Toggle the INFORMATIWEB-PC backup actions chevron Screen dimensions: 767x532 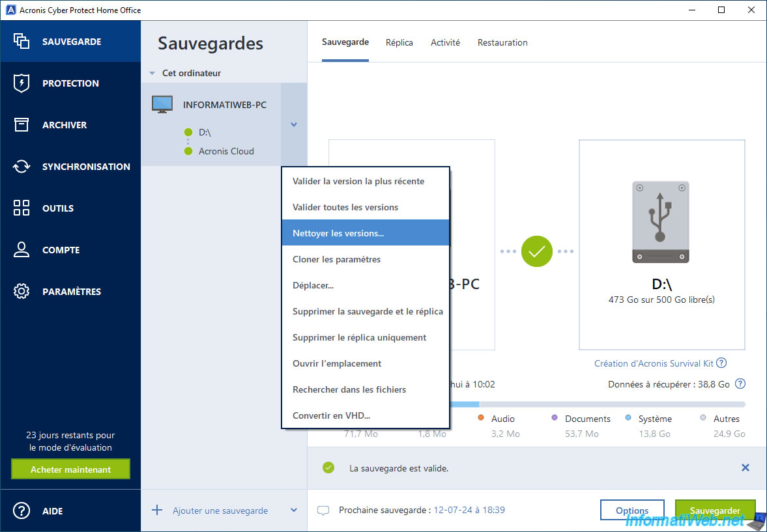[294, 124]
